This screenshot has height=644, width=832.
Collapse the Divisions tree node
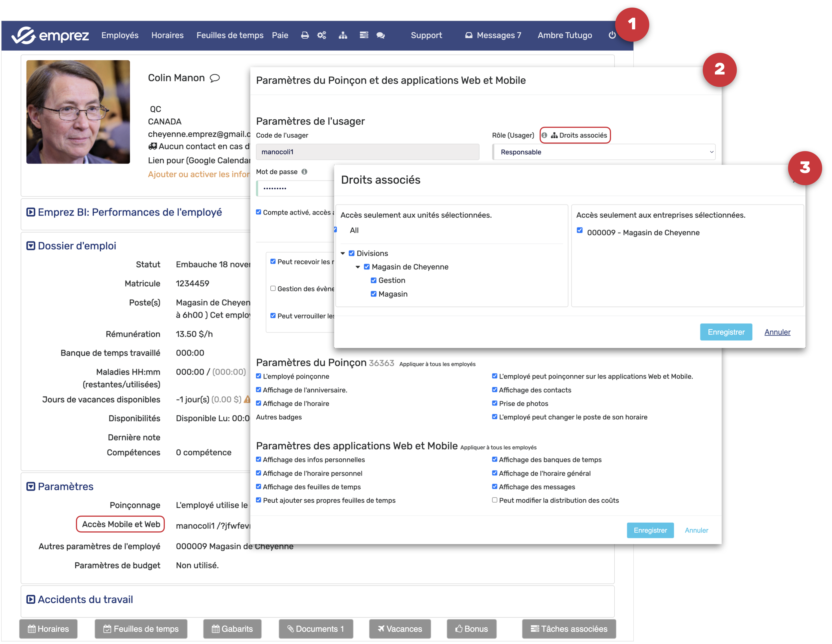(x=342, y=254)
